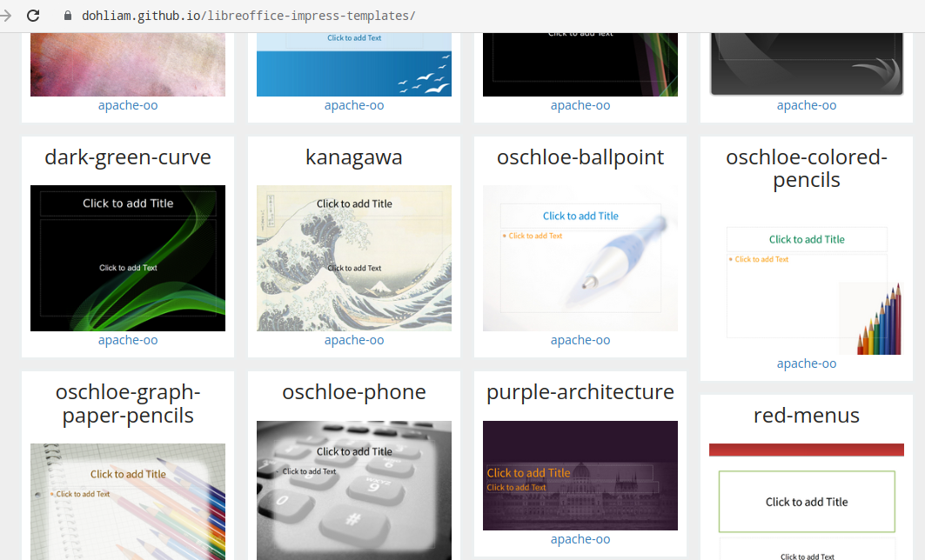Follow the apache-oo link under kanagawa
Viewport: 925px width, 560px height.
(354, 340)
